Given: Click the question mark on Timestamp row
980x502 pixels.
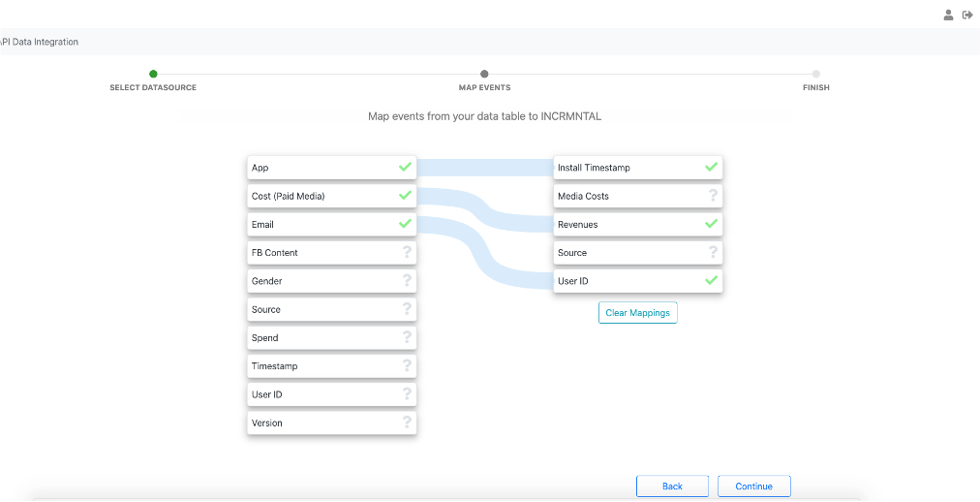Looking at the screenshot, I should 407,365.
